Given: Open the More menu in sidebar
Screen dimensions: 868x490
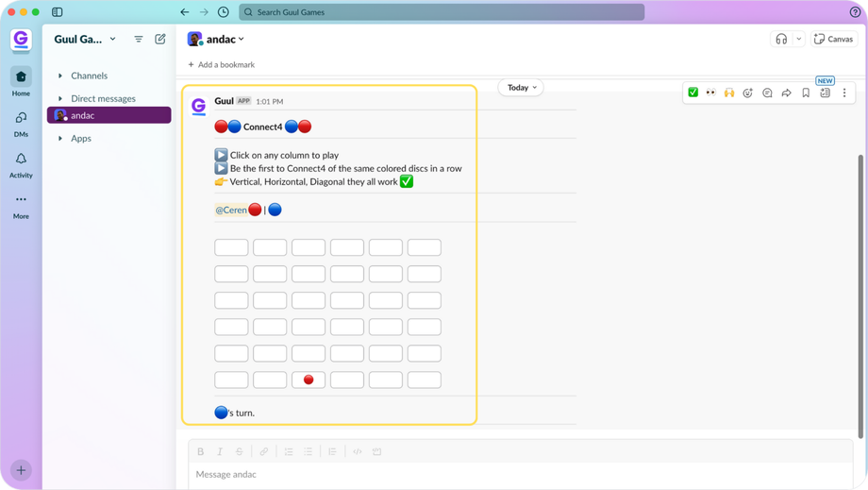Looking at the screenshot, I should pos(21,207).
